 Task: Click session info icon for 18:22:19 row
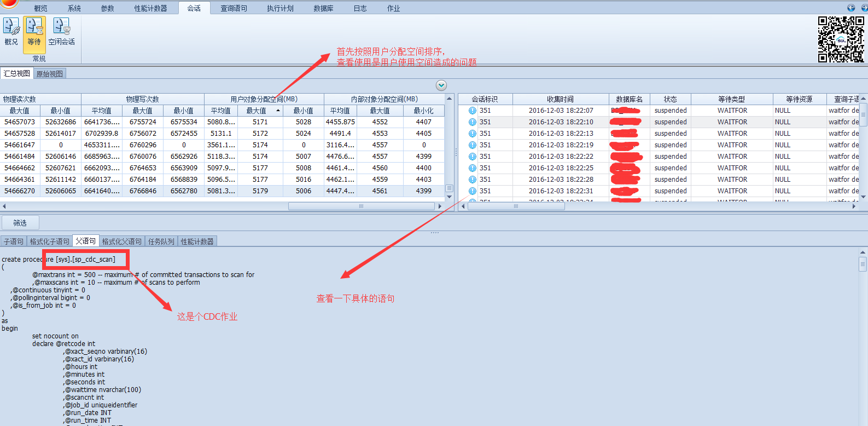pos(473,145)
